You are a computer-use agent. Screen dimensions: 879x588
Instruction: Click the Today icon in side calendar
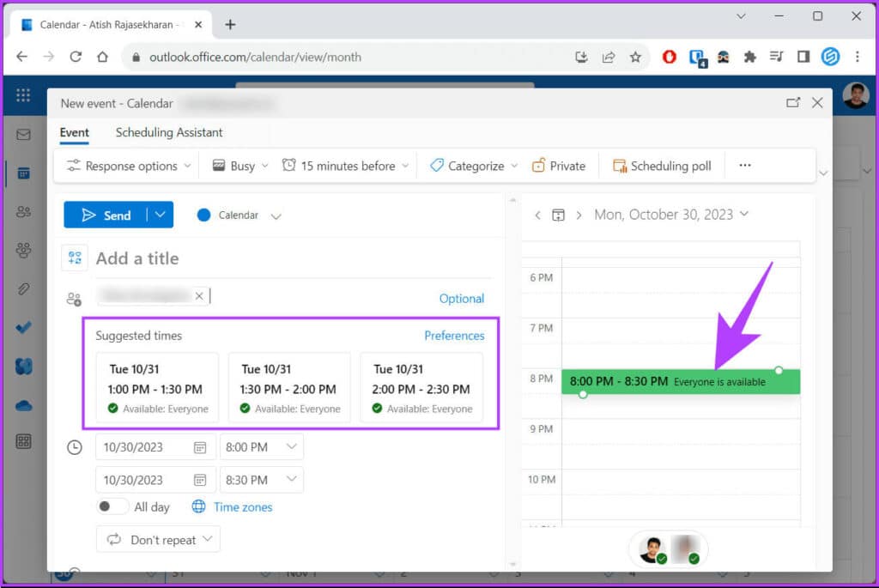(558, 215)
